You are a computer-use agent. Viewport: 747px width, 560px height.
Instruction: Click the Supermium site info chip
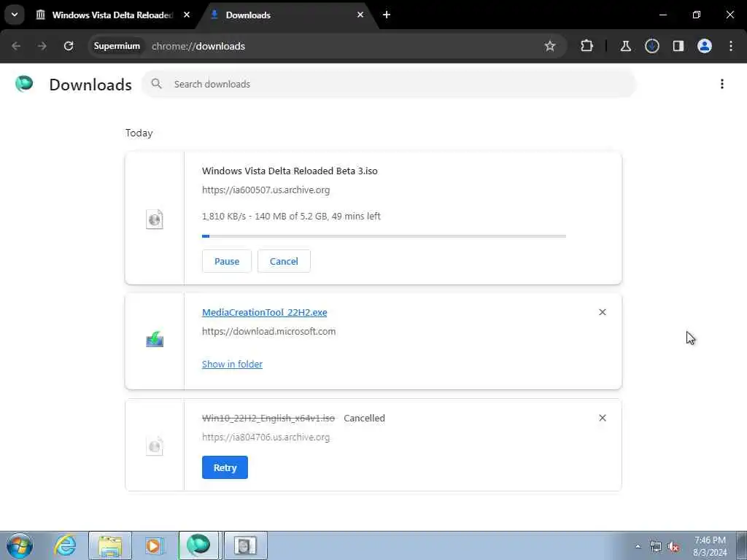tap(117, 46)
